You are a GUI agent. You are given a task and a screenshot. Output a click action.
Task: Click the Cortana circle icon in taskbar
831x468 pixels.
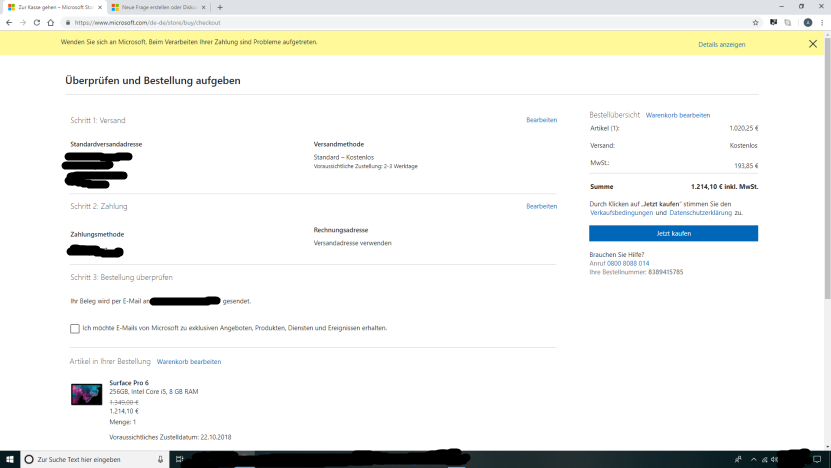[x=29, y=460]
